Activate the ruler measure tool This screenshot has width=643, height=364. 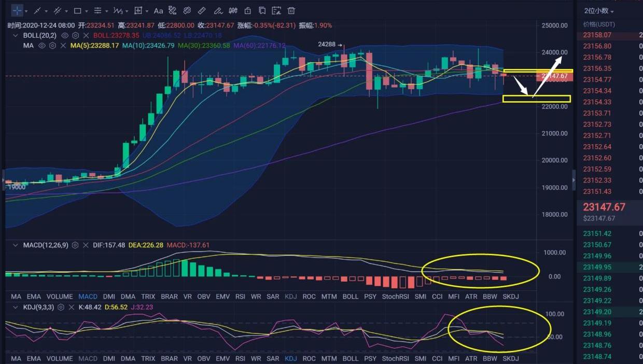pos(202,10)
